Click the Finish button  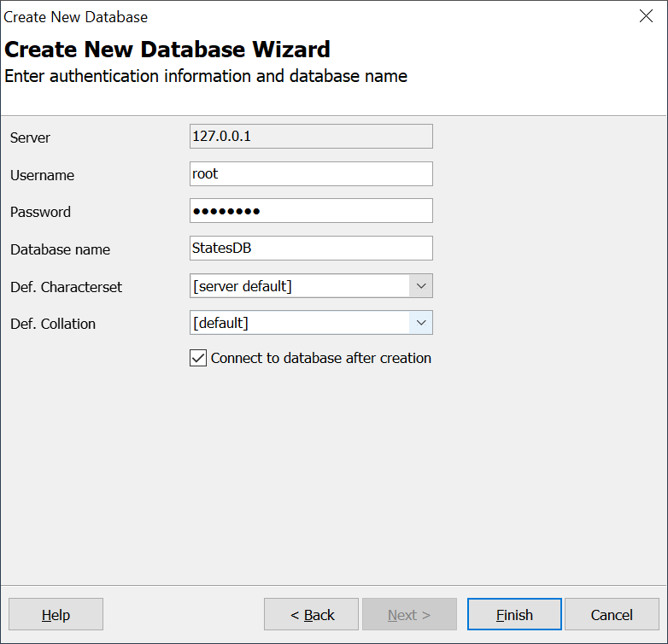[514, 614]
